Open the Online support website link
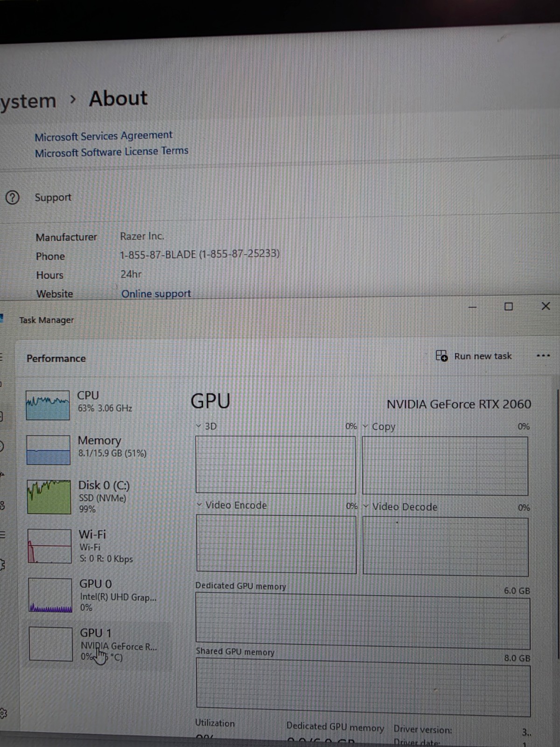The image size is (560, 747). 156,294
